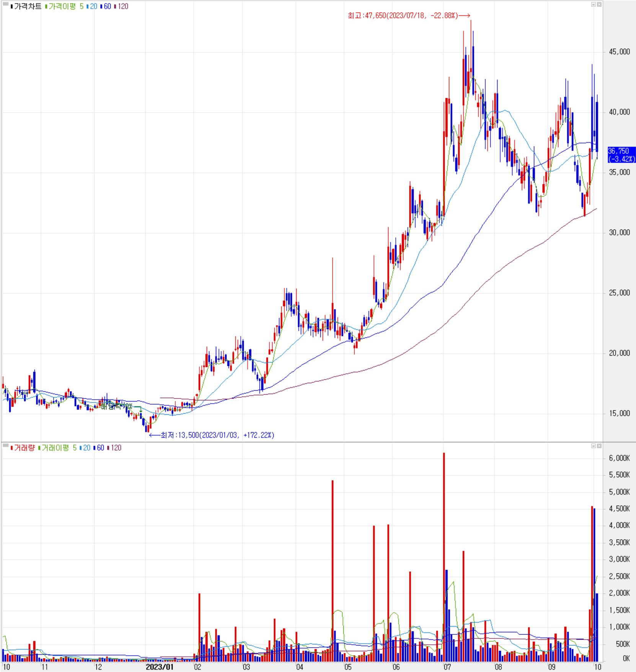
Task: Select the price 120-day moving average legend
Action: 123,7
